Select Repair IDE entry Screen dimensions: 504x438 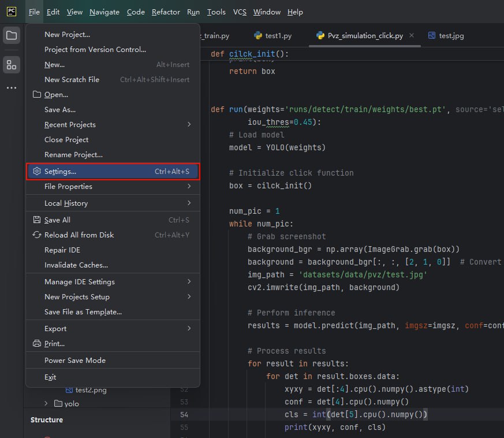tap(113, 250)
